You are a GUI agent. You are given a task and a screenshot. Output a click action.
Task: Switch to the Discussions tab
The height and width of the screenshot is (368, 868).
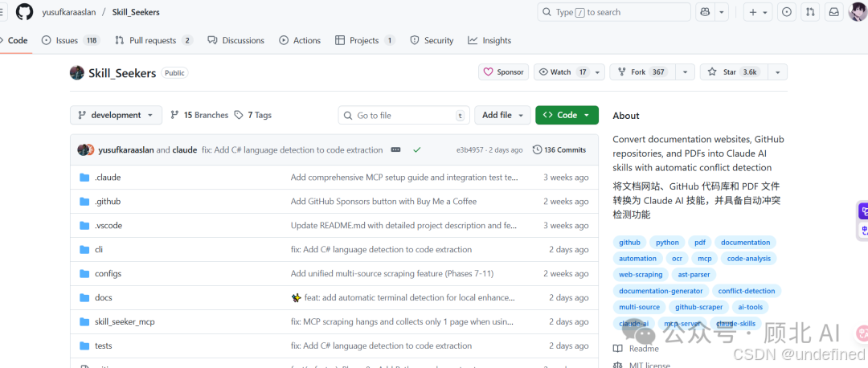click(x=235, y=40)
